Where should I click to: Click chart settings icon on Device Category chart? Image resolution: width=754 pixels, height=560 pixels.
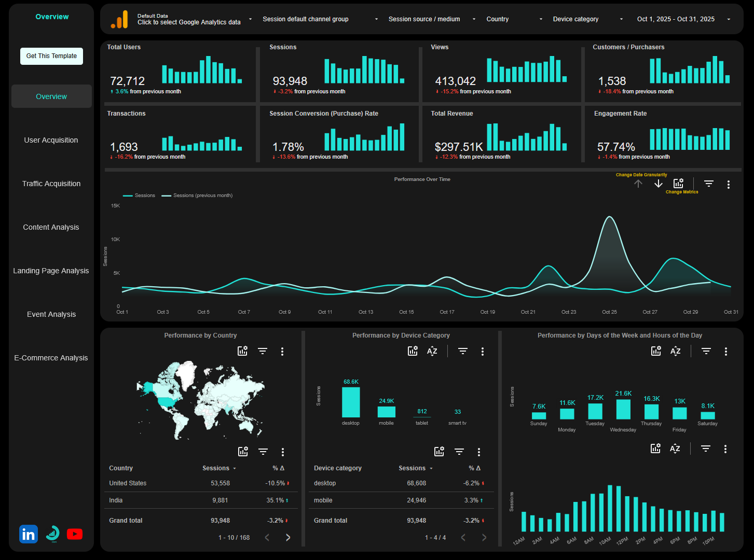point(413,351)
